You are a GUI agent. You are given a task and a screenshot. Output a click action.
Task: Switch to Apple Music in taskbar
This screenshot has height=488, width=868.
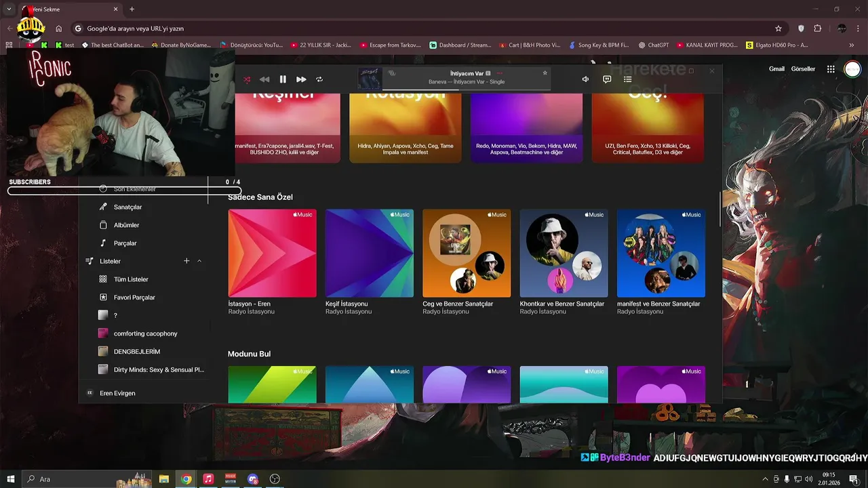208,479
